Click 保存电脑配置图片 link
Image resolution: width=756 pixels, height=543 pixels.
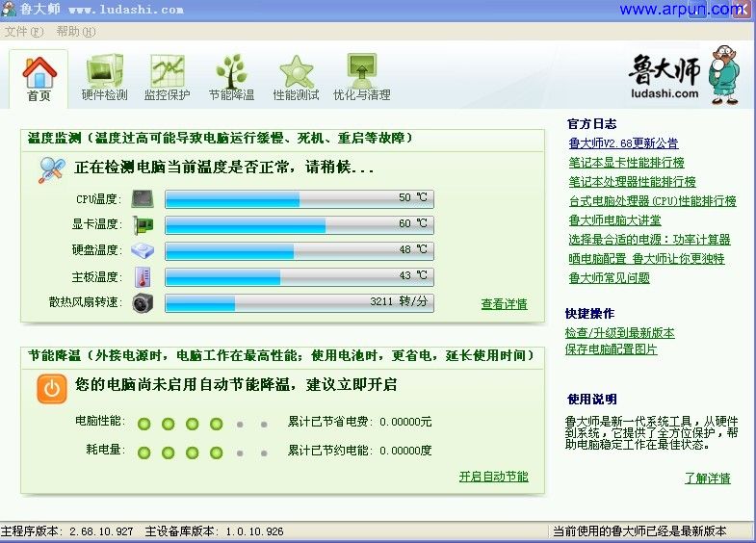(611, 349)
